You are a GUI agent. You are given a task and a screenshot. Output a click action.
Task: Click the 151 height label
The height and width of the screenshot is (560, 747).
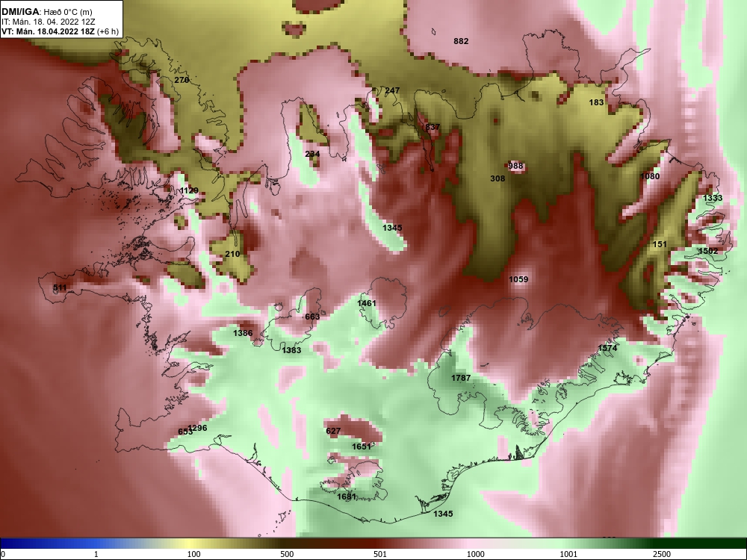(660, 244)
